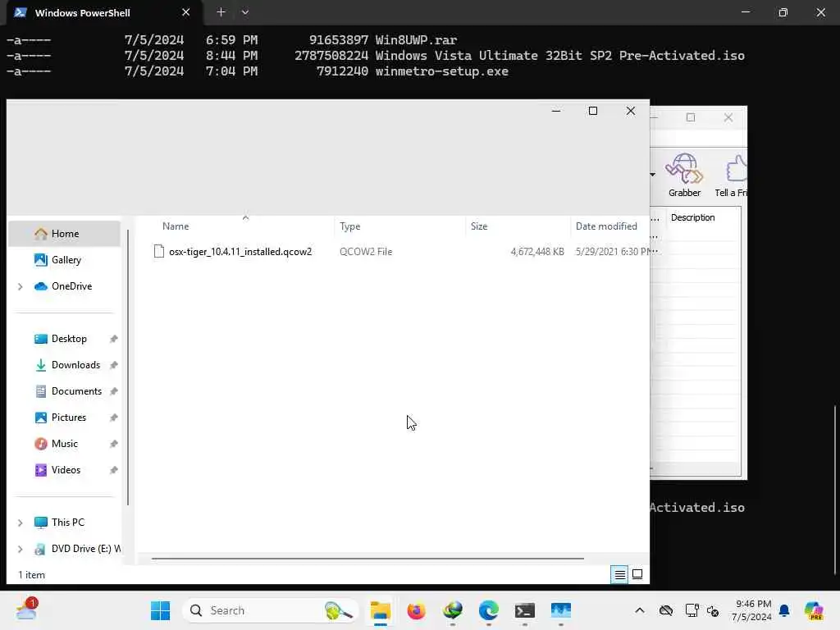Maximize the File Explorer window
Screen dimensions: 840x630
[593, 111]
